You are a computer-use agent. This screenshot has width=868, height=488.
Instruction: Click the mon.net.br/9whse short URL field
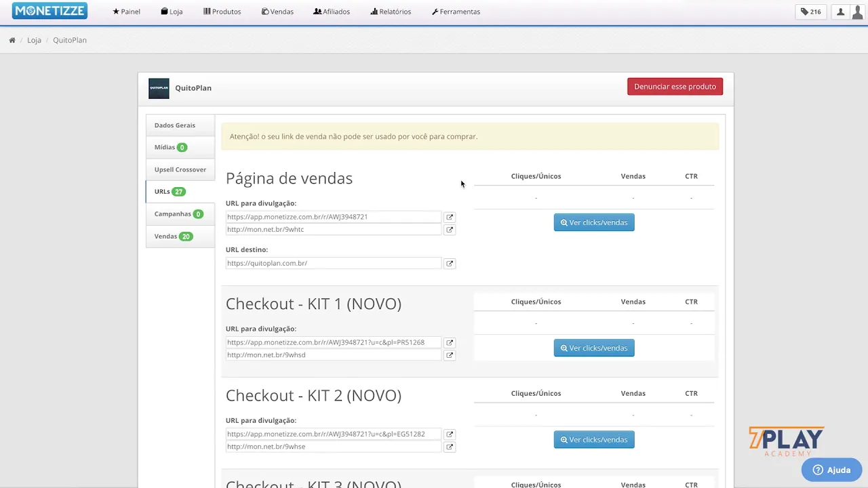[333, 446]
